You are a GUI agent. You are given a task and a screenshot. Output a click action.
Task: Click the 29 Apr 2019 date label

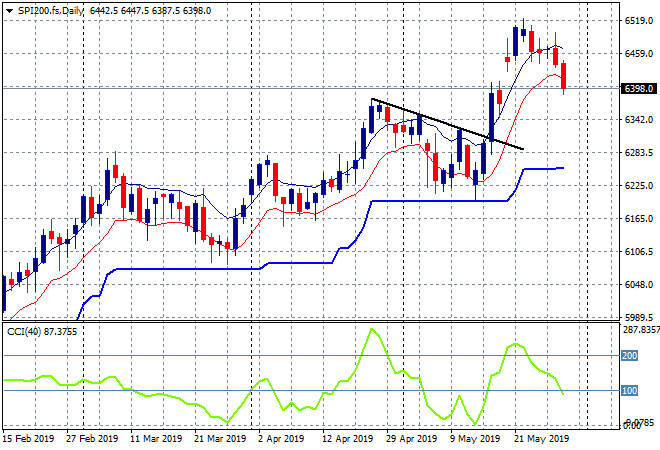pos(411,439)
